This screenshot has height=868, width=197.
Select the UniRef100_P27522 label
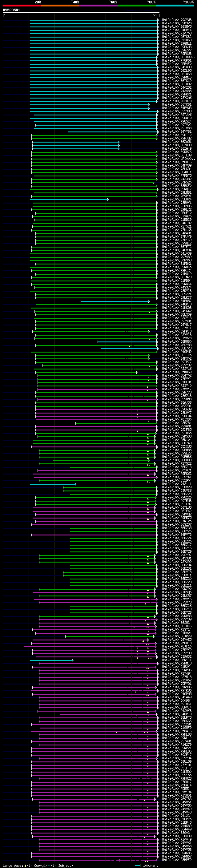click(177, 464)
